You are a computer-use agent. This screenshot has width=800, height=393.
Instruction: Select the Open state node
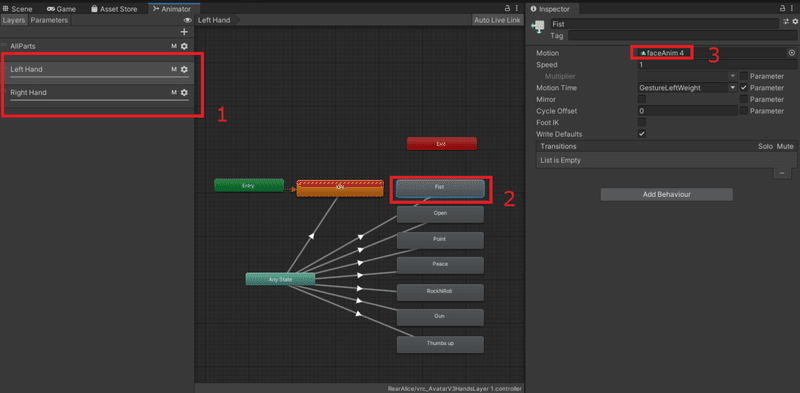pos(440,214)
